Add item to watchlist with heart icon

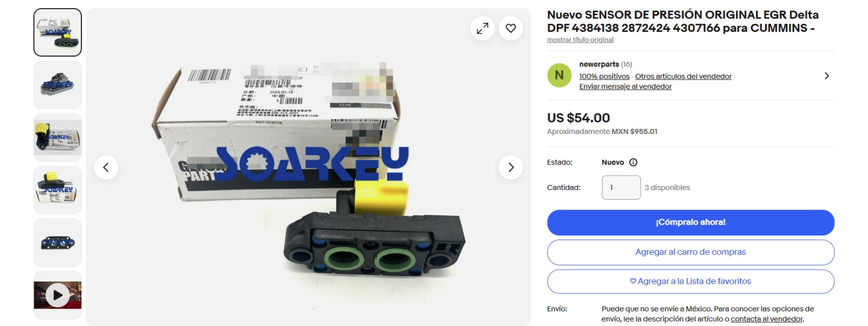tap(510, 28)
